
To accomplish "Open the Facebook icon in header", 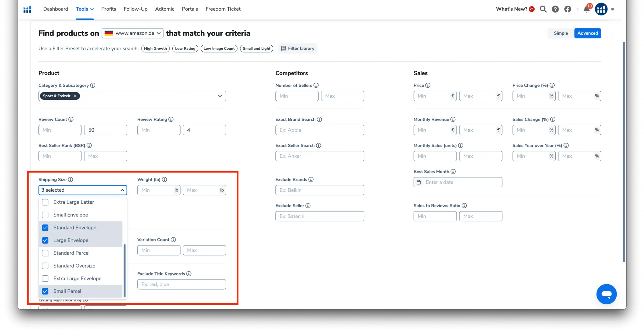I will click(x=568, y=9).
